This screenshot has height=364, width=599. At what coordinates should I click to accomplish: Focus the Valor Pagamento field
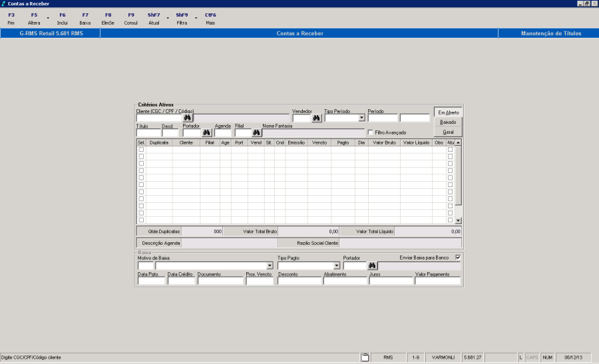point(438,281)
